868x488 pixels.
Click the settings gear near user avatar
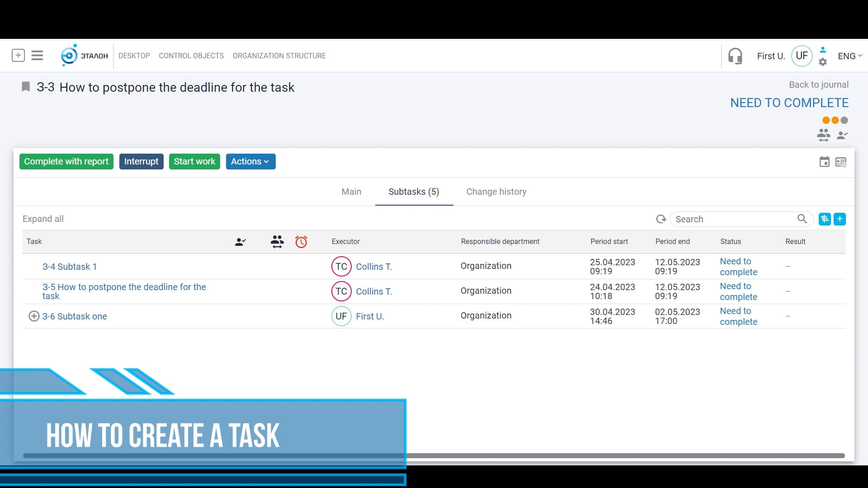[x=823, y=62]
